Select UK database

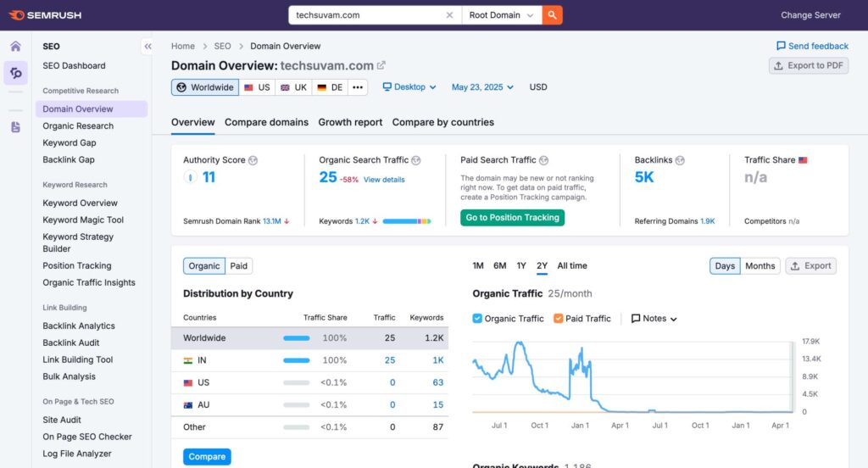pos(293,87)
